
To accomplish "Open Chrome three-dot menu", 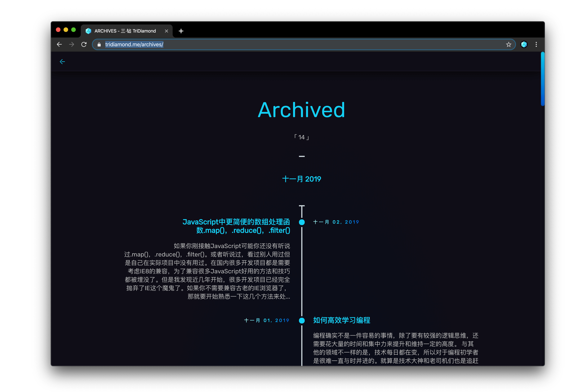I will tap(536, 45).
